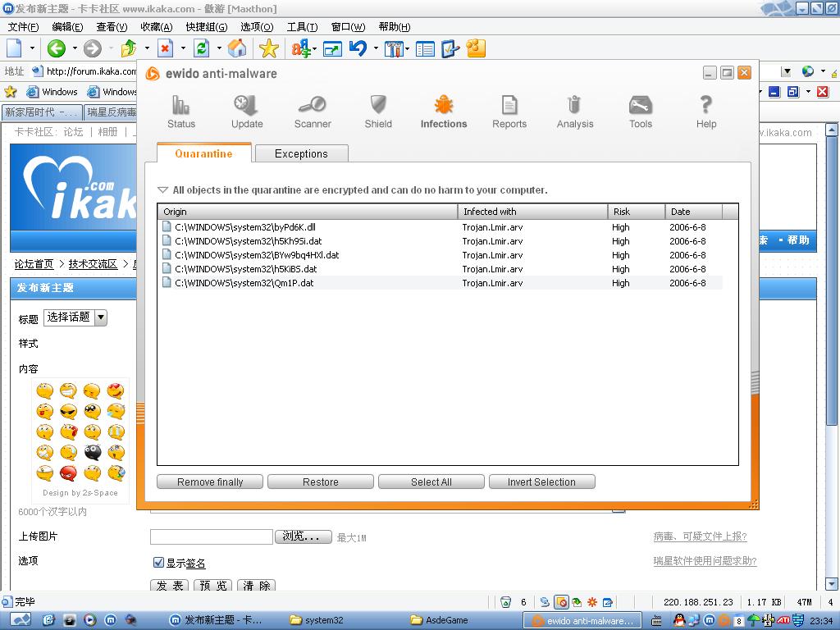Click Maxthon Stop loading red X icon
Viewport: 840px width, 630px height.
tap(166, 48)
